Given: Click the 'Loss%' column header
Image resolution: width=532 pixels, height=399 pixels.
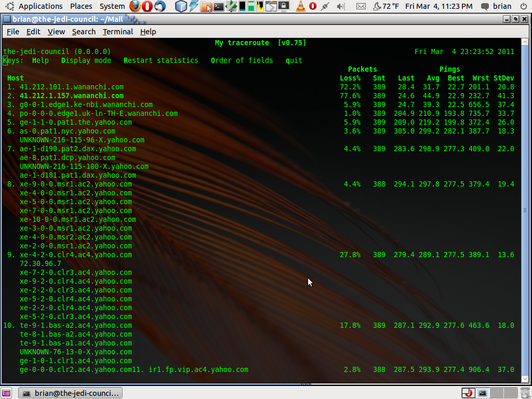Looking at the screenshot, I should coord(350,78).
